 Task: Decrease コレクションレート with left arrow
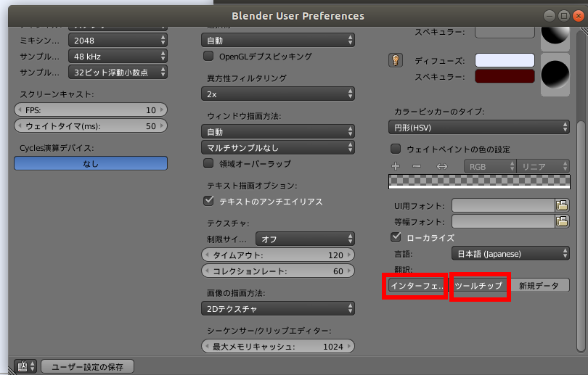pyautogui.click(x=207, y=271)
